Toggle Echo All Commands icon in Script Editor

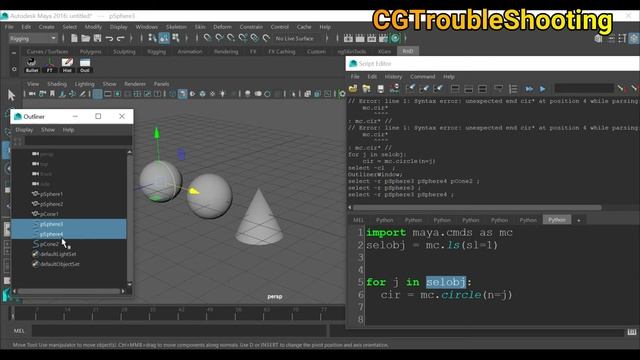(x=499, y=89)
